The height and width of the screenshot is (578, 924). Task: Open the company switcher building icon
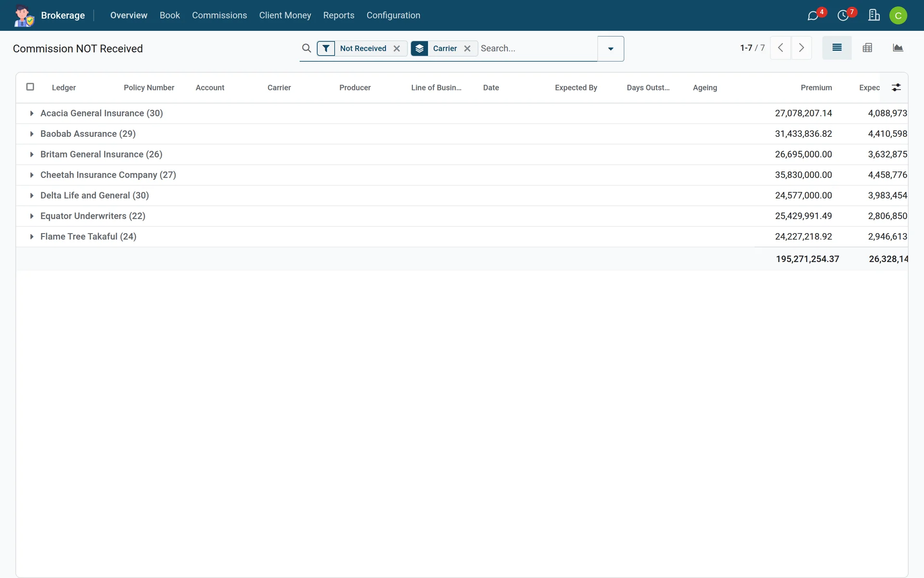(x=874, y=15)
